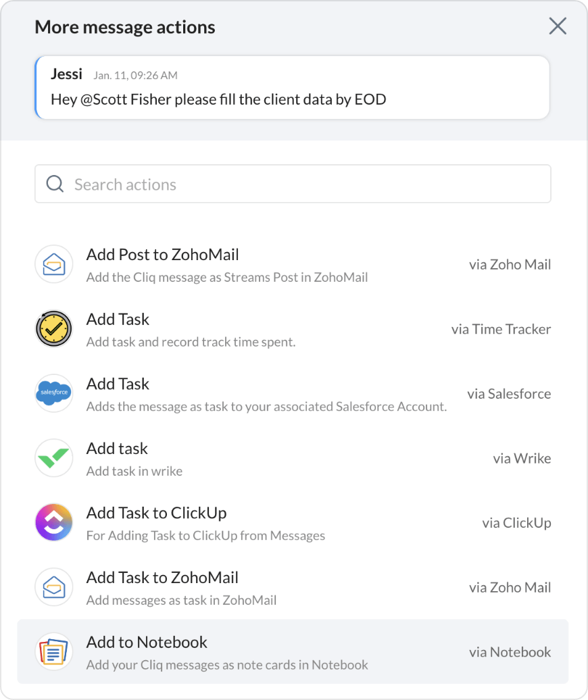Click the Notebook app icon
This screenshot has width=588, height=700.
click(54, 652)
